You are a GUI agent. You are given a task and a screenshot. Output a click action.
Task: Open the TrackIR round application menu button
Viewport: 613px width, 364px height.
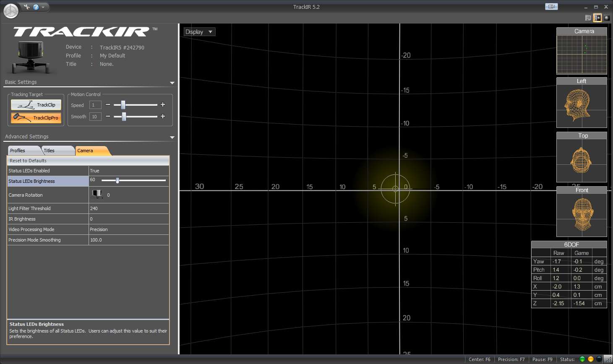click(x=11, y=11)
